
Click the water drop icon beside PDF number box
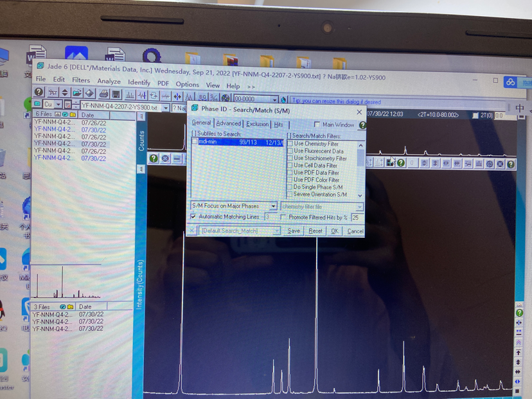(x=283, y=100)
